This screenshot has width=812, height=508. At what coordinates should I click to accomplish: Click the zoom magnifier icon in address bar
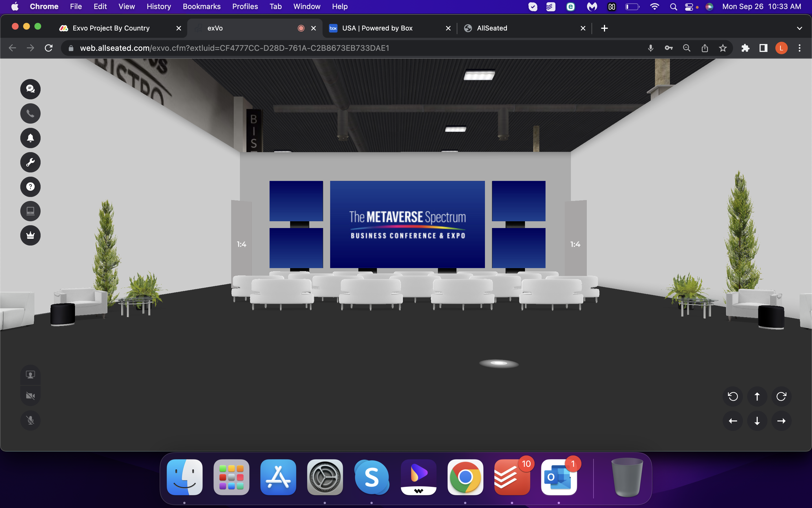coord(687,48)
